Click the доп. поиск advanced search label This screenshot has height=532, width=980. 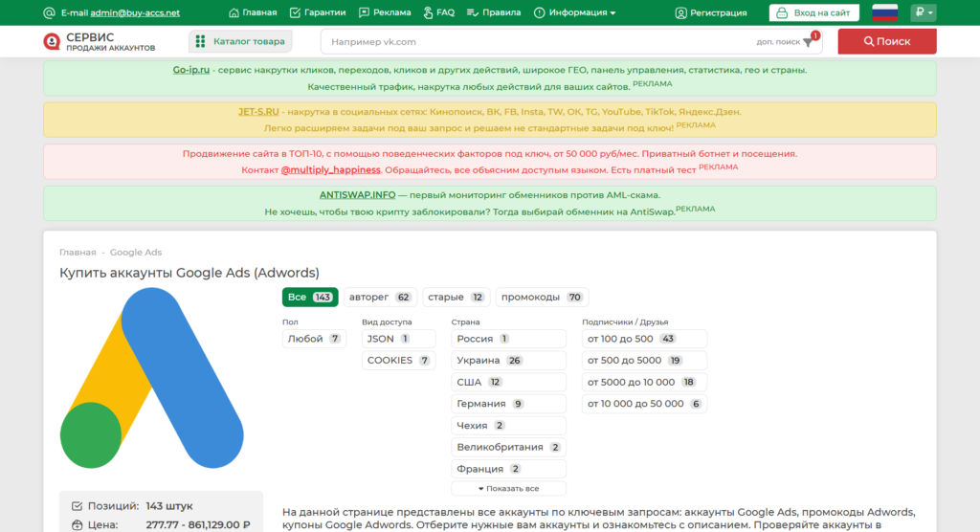coord(778,42)
